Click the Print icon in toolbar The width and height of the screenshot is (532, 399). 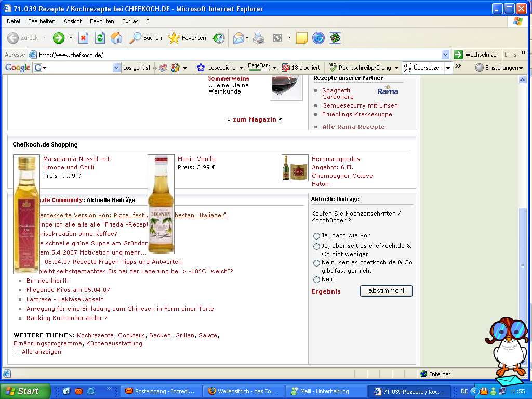click(x=259, y=38)
